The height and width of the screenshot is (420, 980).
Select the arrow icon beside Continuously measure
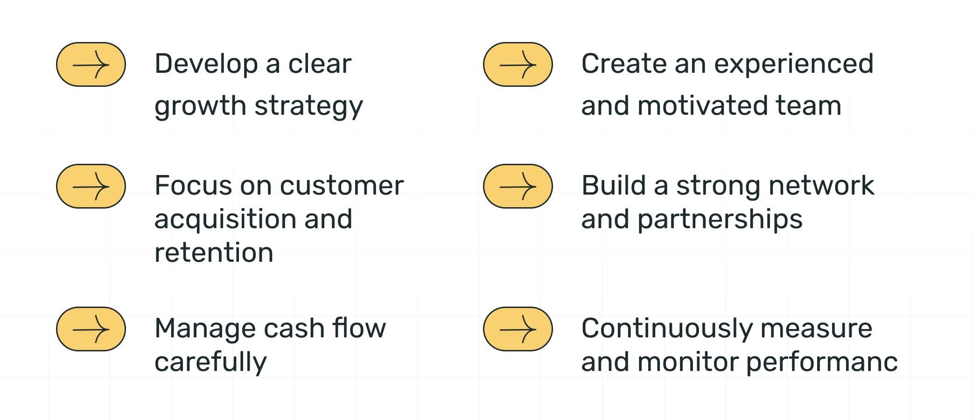pyautogui.click(x=518, y=329)
